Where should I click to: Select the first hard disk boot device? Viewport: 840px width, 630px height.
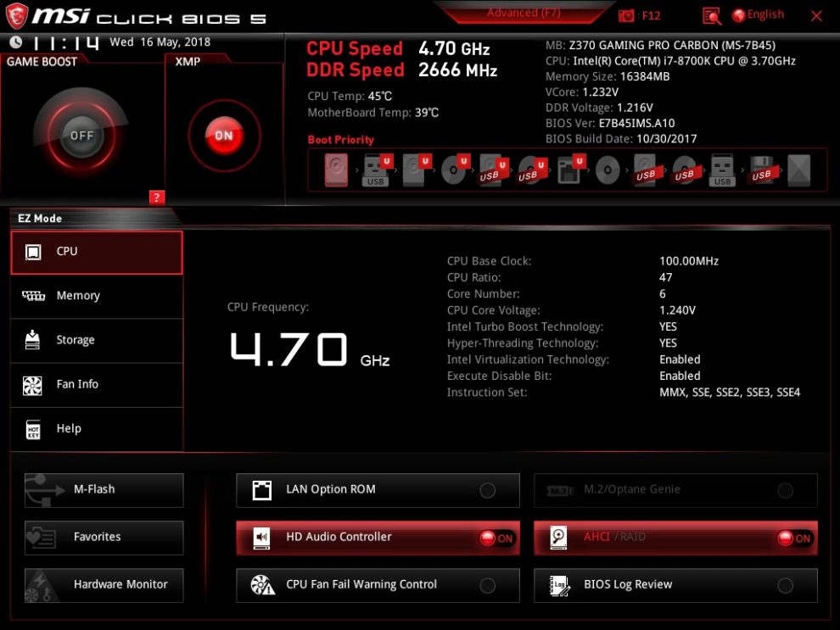click(x=336, y=170)
